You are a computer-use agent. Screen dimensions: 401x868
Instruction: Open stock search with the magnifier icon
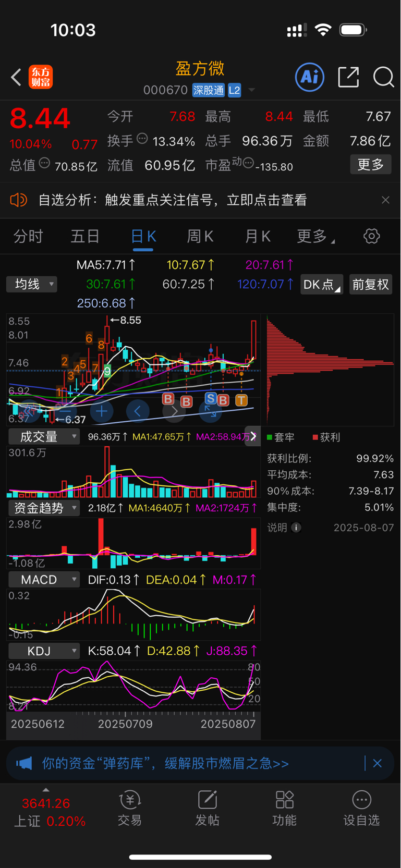pyautogui.click(x=383, y=77)
